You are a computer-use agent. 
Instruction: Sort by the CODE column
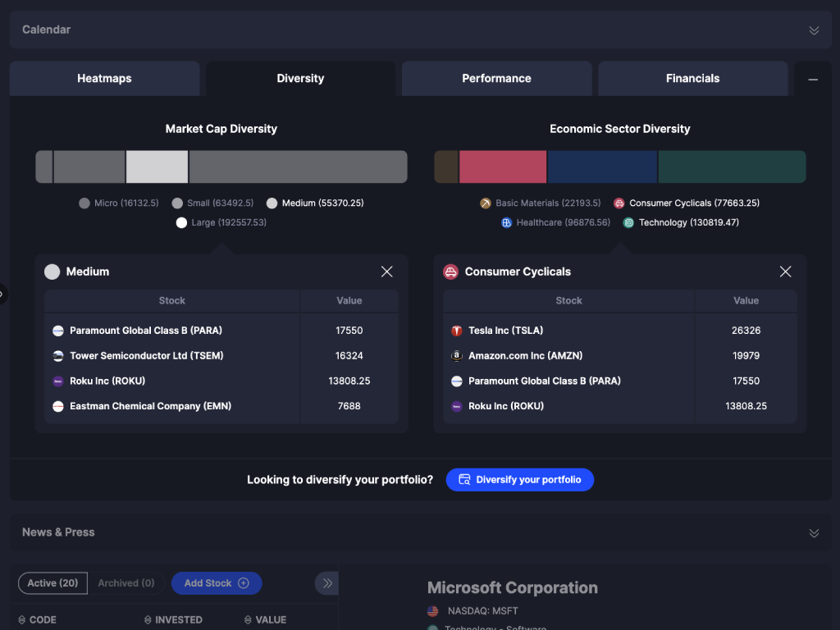tap(37, 620)
